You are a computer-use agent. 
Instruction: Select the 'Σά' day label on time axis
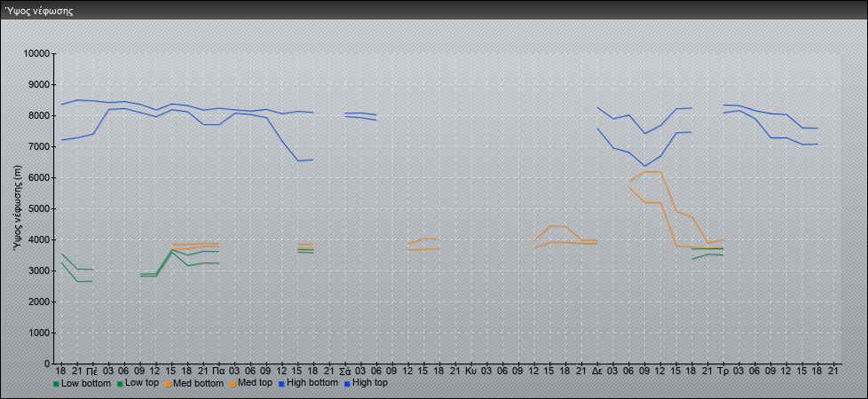point(344,371)
